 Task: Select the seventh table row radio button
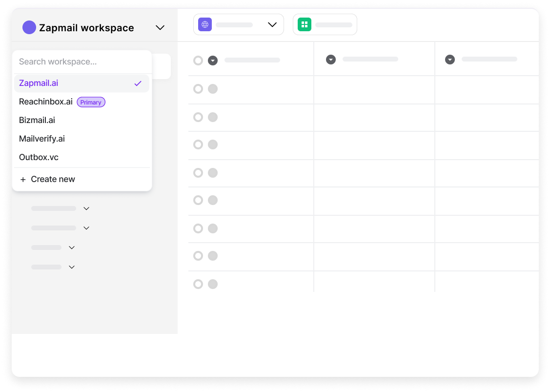pyautogui.click(x=198, y=256)
